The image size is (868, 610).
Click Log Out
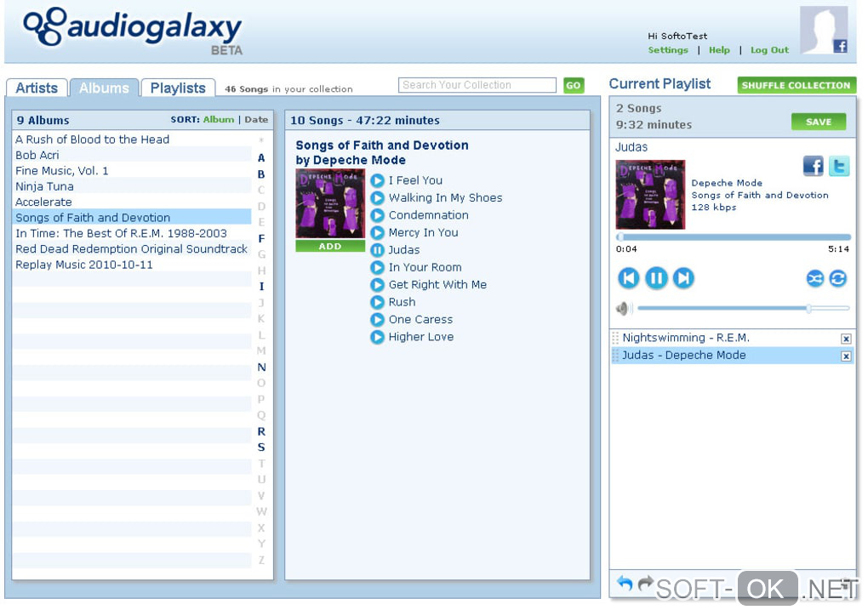769,50
